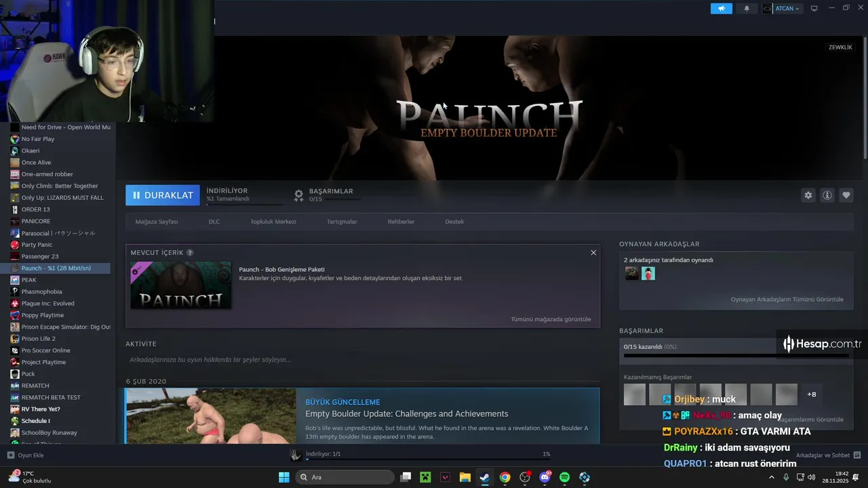
Task: Open Rehberler tab
Action: pyautogui.click(x=401, y=222)
